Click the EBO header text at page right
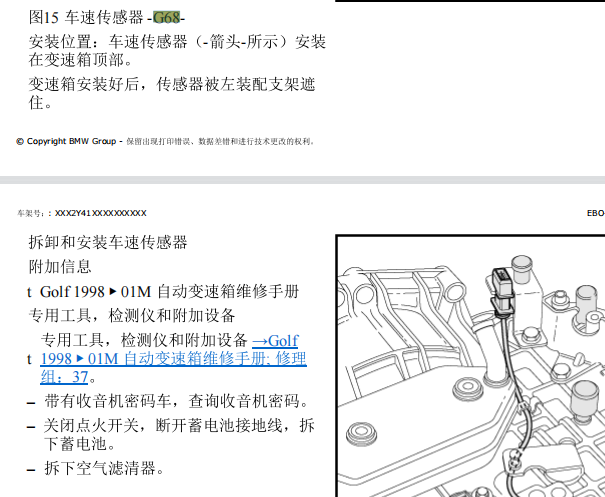The height and width of the screenshot is (497, 605). [x=596, y=213]
